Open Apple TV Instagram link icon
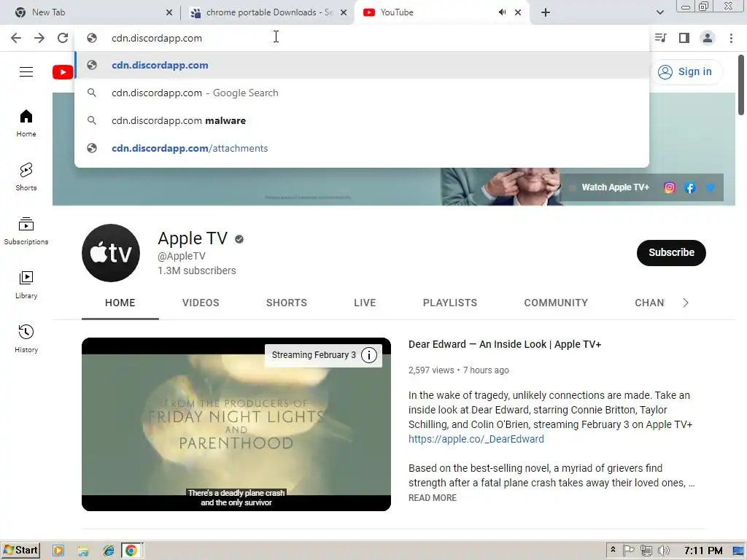The image size is (747, 560). tap(670, 187)
